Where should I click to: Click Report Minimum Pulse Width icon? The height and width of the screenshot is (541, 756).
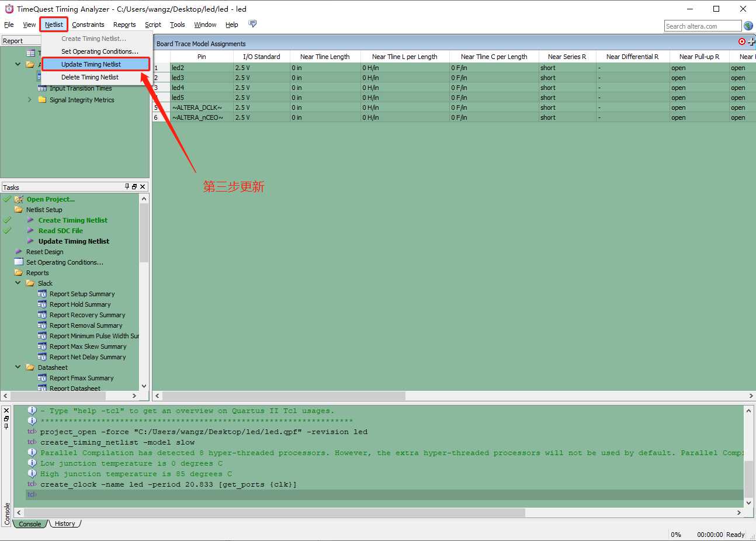point(42,336)
